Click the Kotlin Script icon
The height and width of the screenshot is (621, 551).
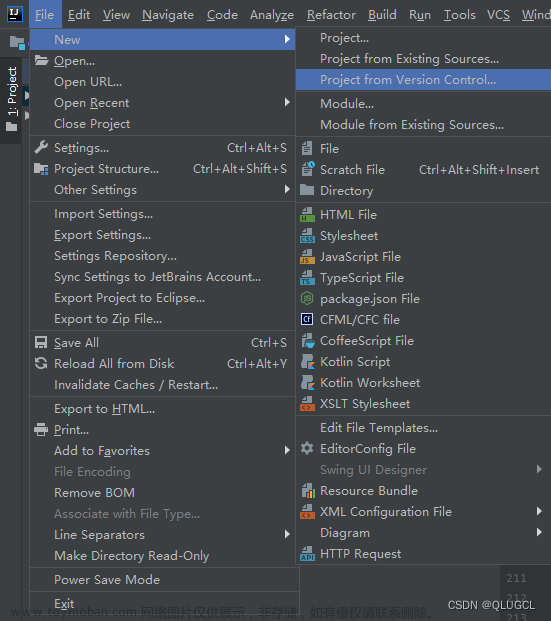tap(307, 361)
